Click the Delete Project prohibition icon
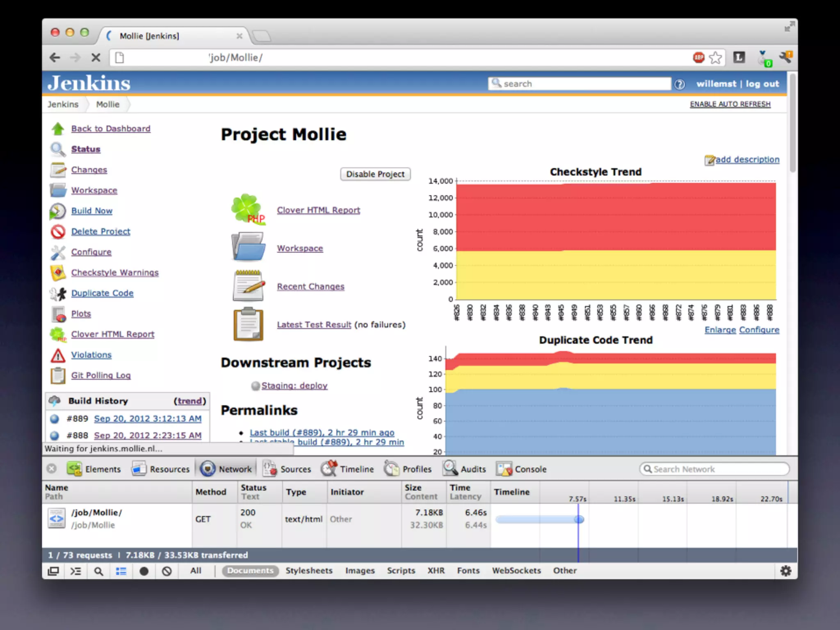Screen dimensions: 840x630 tap(58, 232)
